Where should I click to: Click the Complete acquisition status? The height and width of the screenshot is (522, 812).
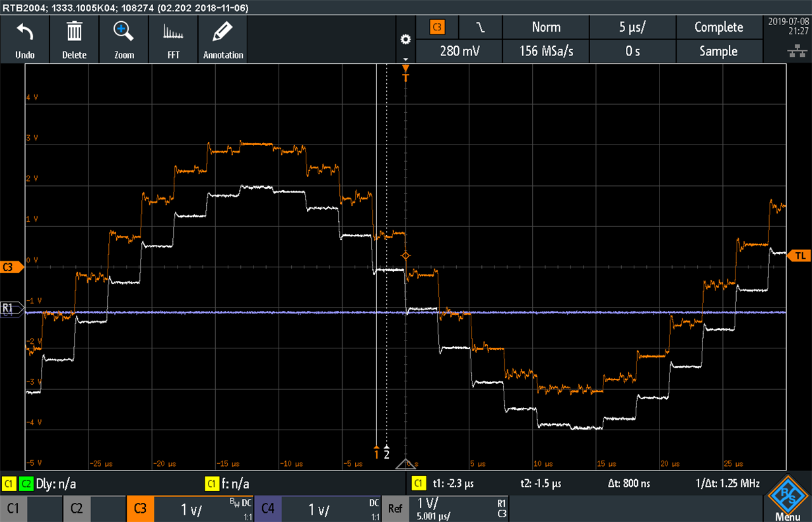719,27
